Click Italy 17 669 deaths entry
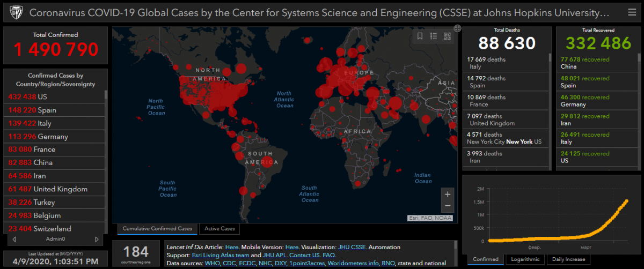Viewport: 644px width, 269px height. (506, 63)
